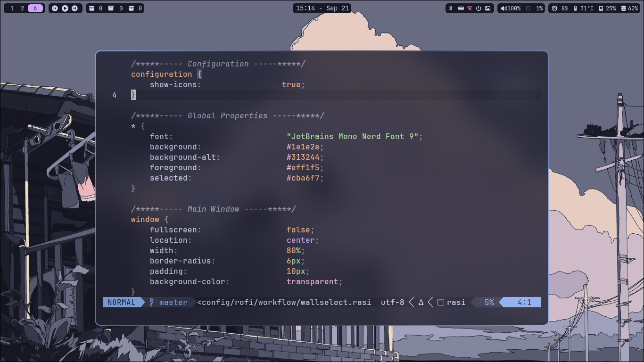Click the 5% scroll position indicator
This screenshot has width=644, height=362.
pyautogui.click(x=489, y=302)
